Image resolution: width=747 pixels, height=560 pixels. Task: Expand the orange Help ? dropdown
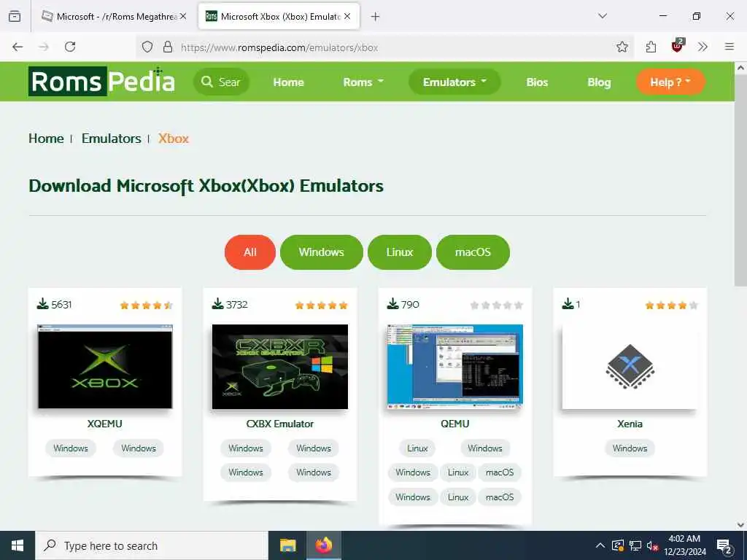coord(670,82)
